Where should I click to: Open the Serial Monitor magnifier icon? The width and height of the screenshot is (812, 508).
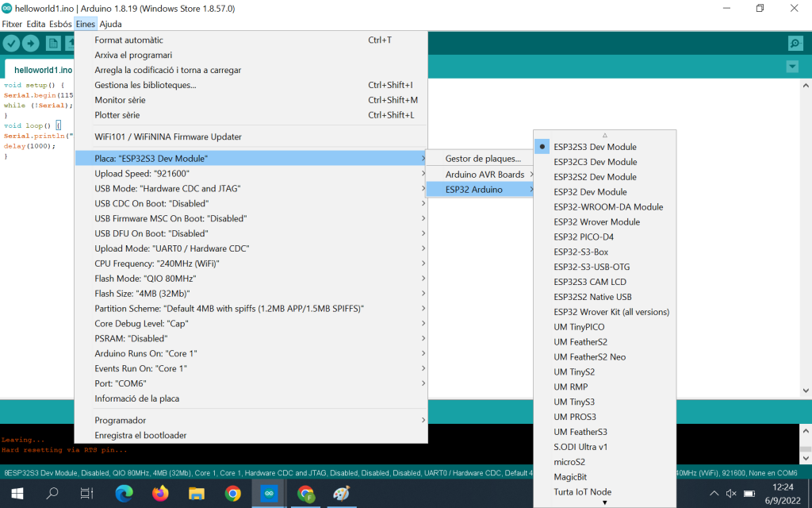[795, 44]
